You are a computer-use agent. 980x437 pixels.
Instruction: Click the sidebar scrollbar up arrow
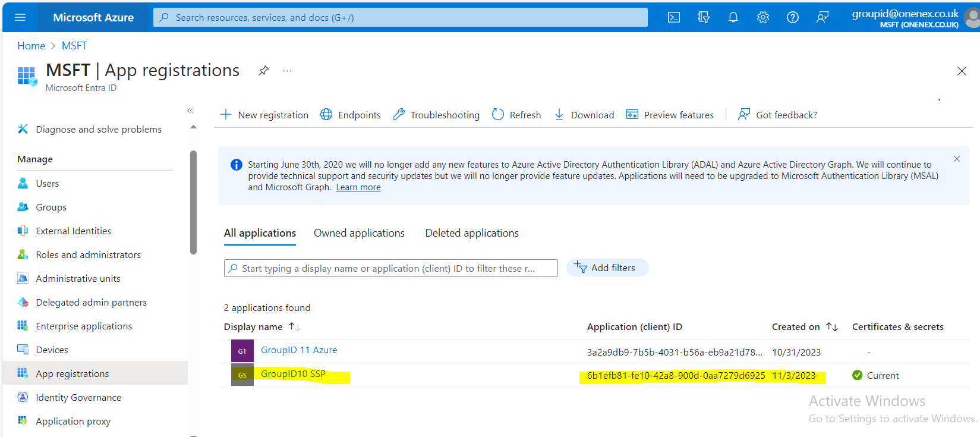[x=193, y=127]
